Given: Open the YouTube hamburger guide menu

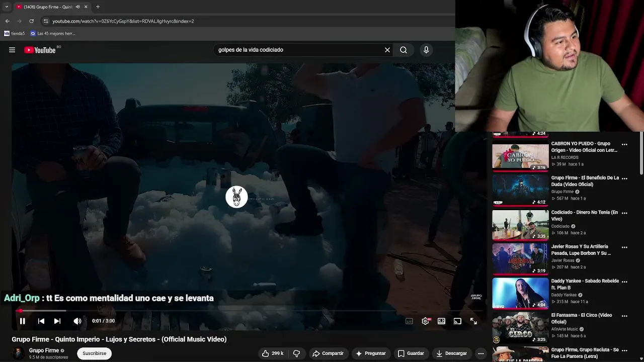Looking at the screenshot, I should pos(12,50).
